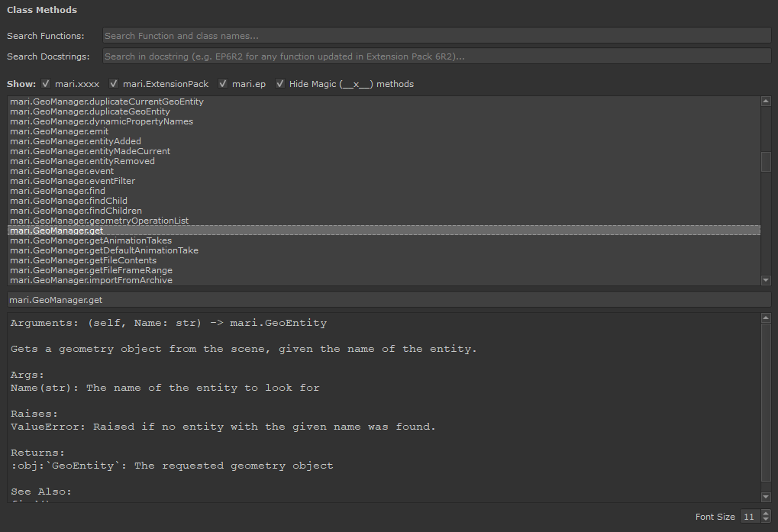Viewport: 778px width, 532px height.
Task: Pick mari.GeoManager.importFromArchive method
Action: [x=91, y=280]
